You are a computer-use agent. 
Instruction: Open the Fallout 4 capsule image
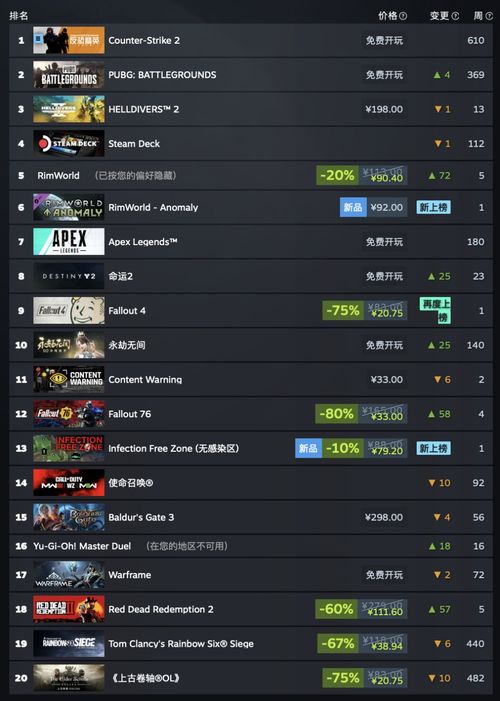click(69, 311)
